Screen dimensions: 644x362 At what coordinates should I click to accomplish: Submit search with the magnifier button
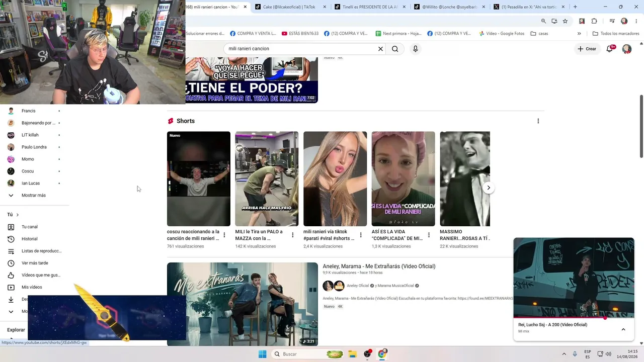point(395,49)
